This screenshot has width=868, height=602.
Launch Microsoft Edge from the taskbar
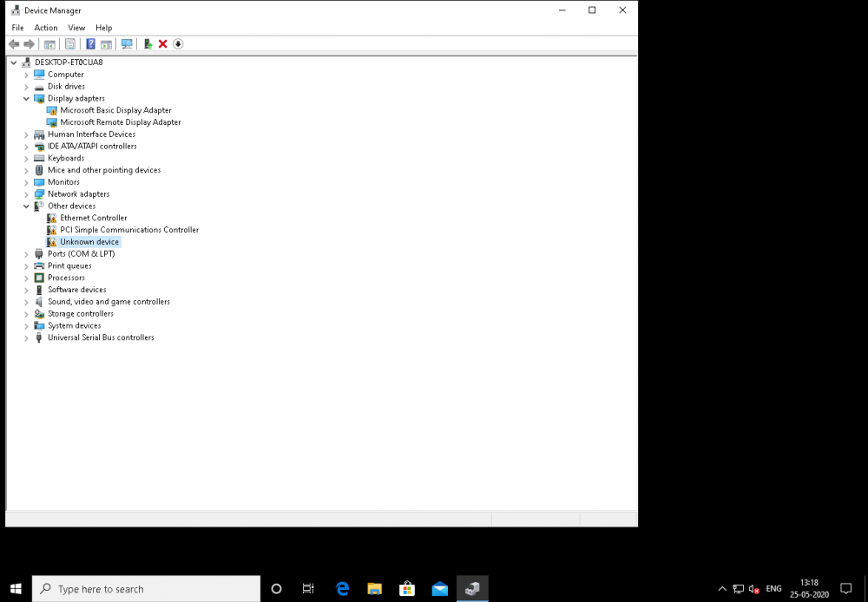343,589
